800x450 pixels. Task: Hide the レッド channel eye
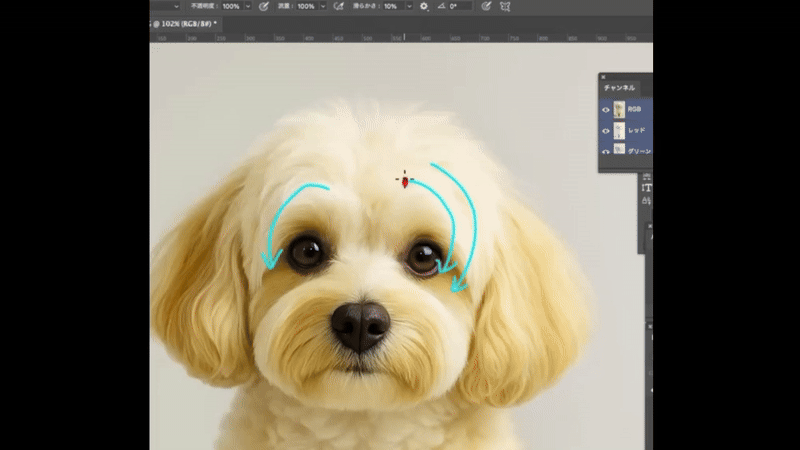pyautogui.click(x=606, y=131)
